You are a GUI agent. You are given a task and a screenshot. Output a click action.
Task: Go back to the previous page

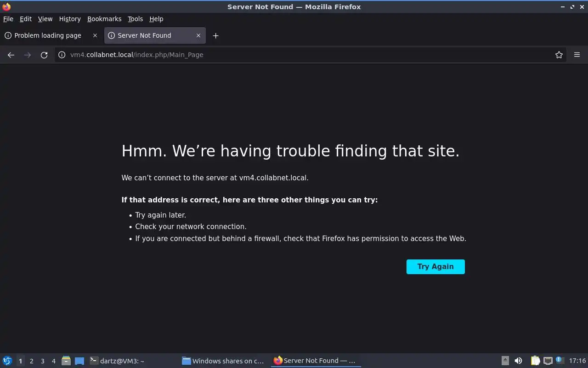pyautogui.click(x=11, y=55)
